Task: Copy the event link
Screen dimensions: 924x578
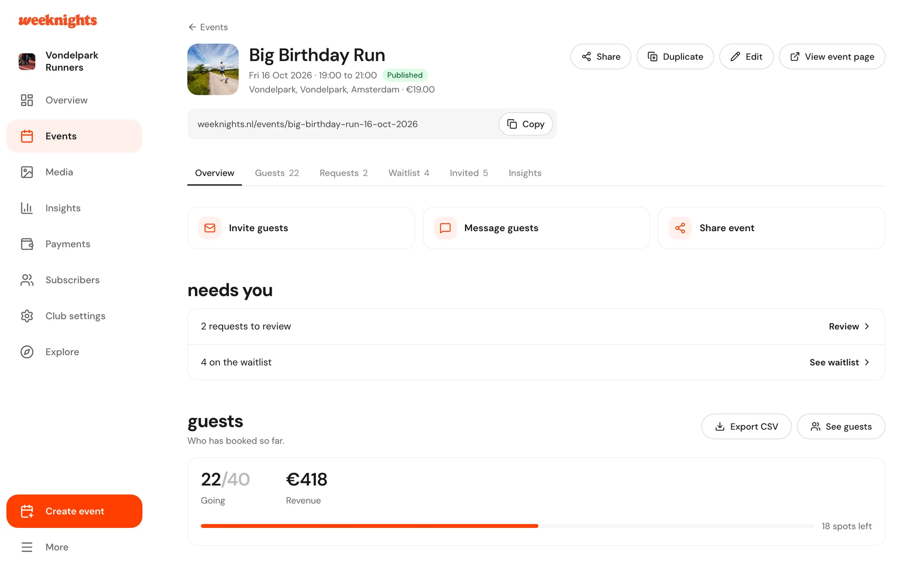Action: coord(526,124)
